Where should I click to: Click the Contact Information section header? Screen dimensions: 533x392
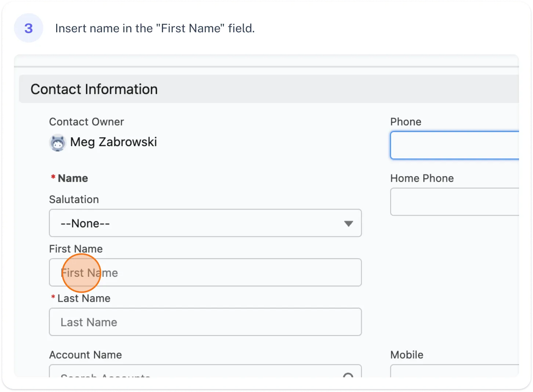click(94, 89)
